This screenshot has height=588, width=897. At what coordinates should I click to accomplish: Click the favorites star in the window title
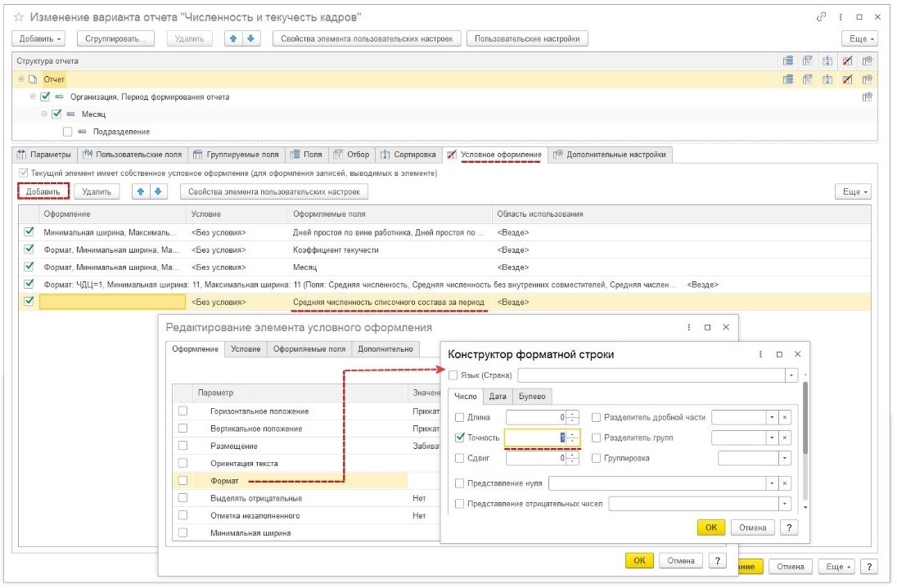(19, 17)
